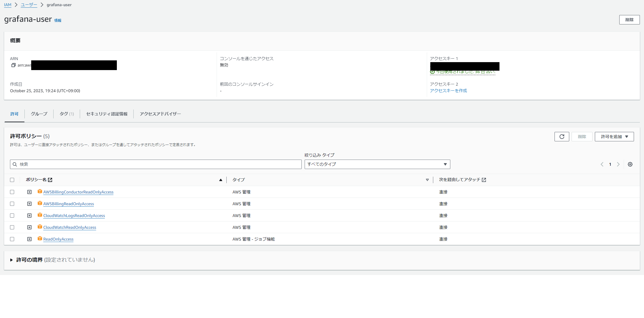
Task: Click the refresh policies button
Action: pyautogui.click(x=562, y=137)
